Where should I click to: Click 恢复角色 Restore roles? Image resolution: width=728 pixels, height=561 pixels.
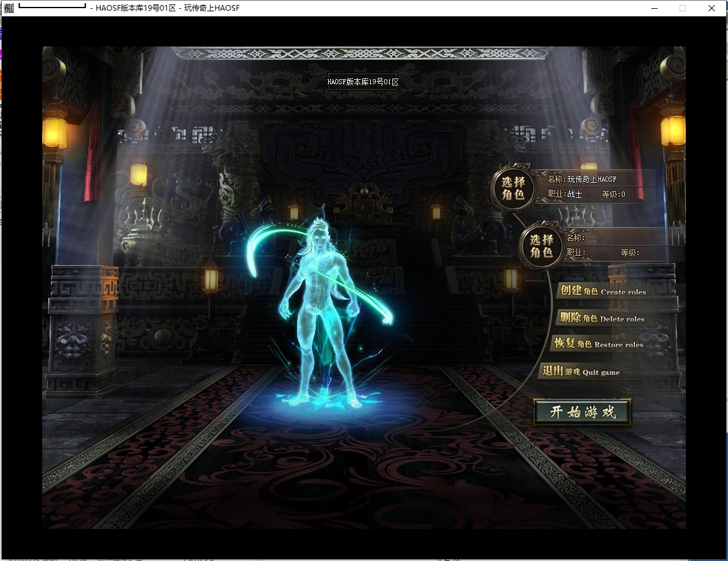[598, 344]
